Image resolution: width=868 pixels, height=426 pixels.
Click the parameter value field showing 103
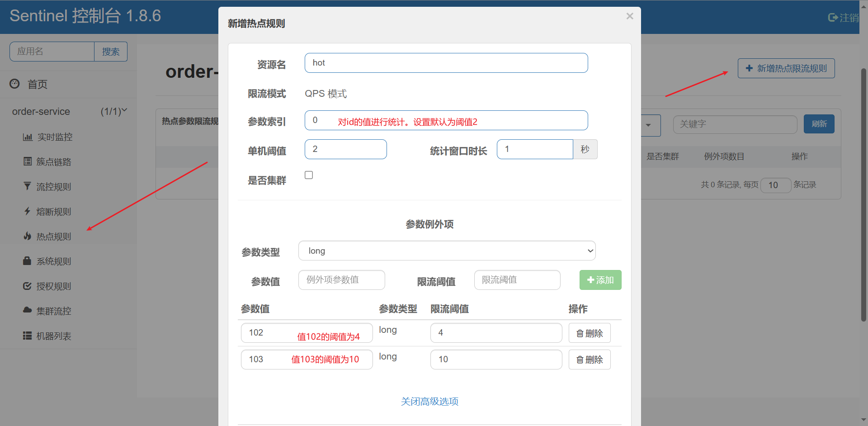click(x=307, y=360)
